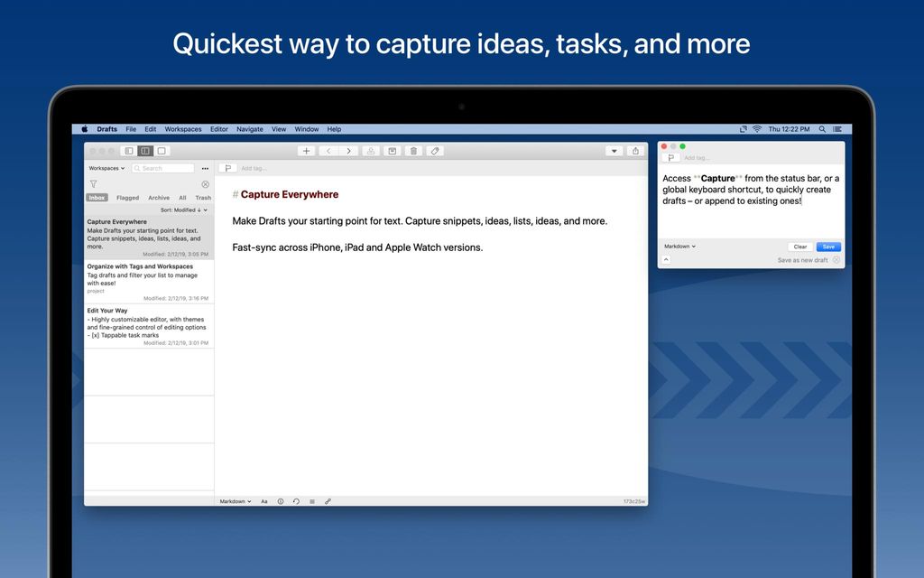
Task: Toggle the draft list pane visibility
Action: [129, 151]
